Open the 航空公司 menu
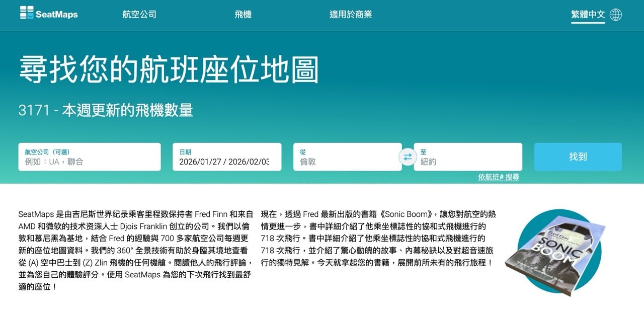Screen dimensions: 644x318 [139, 14]
